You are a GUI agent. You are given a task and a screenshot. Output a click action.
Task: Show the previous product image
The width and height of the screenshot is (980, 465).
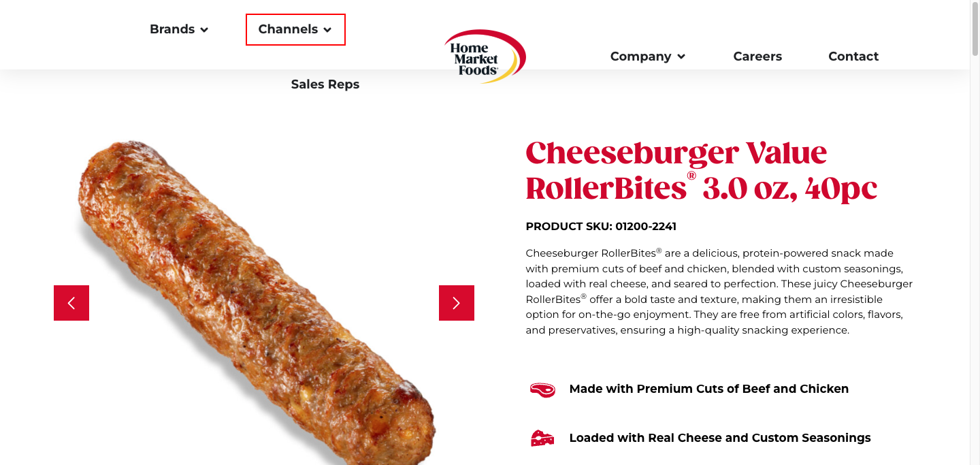pyautogui.click(x=71, y=303)
